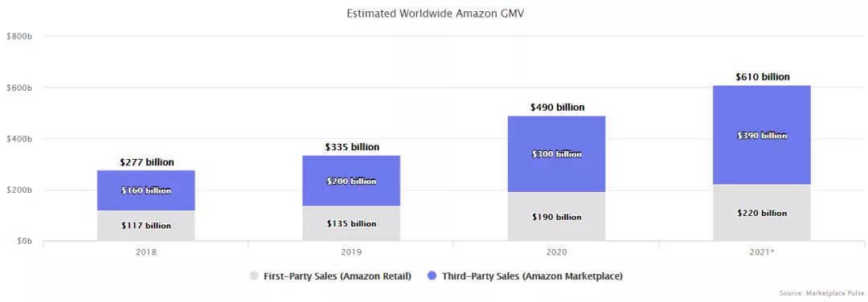Click the $335 billion total label
The width and height of the screenshot is (868, 302).
pyautogui.click(x=352, y=147)
